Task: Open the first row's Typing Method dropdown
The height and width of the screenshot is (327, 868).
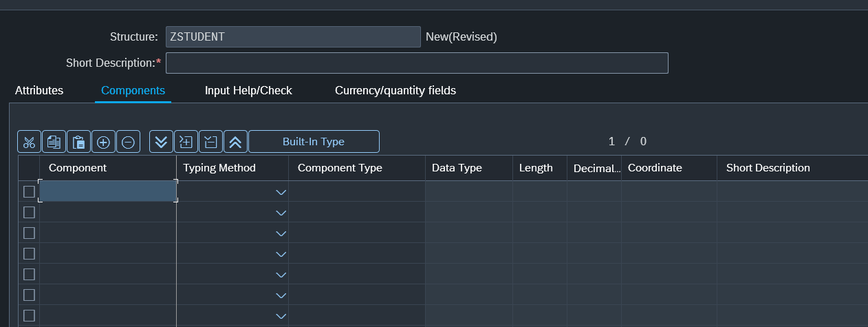Action: pos(281,192)
